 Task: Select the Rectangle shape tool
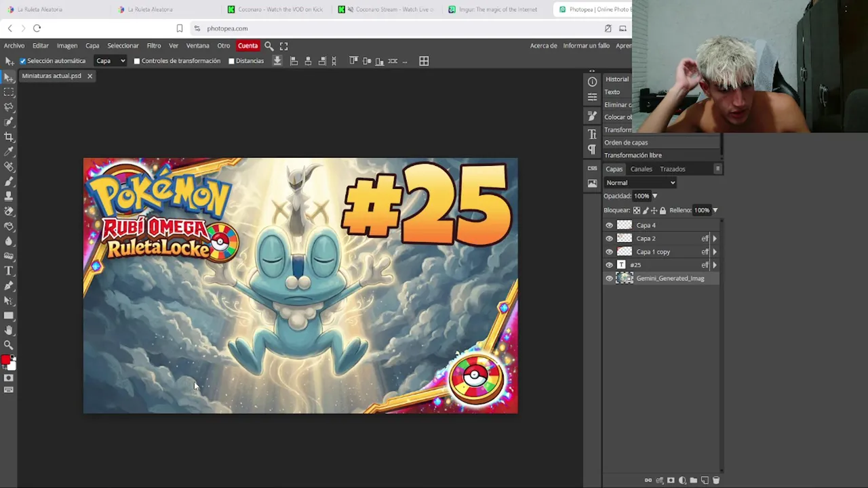[x=9, y=316]
